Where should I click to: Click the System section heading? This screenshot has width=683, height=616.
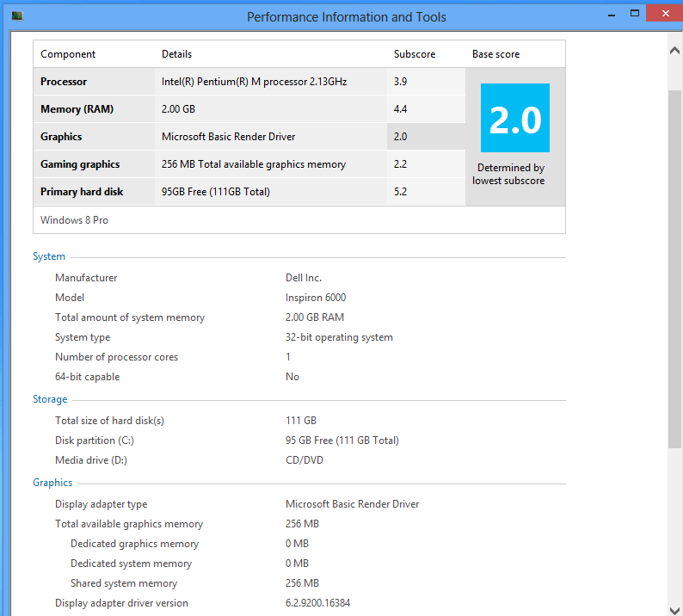[49, 256]
